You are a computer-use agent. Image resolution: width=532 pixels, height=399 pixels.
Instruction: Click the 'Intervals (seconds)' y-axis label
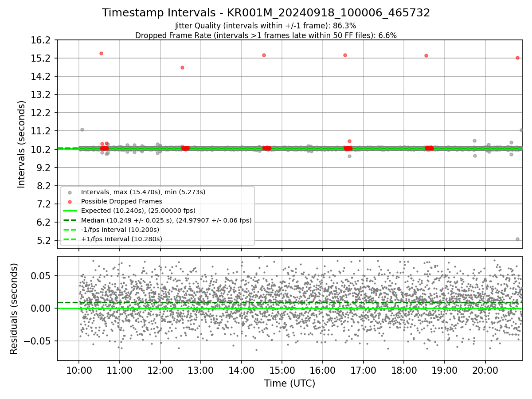[x=21, y=144]
